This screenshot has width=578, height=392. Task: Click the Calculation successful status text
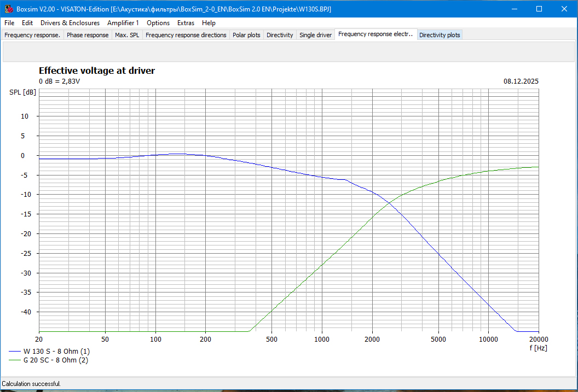click(x=31, y=384)
